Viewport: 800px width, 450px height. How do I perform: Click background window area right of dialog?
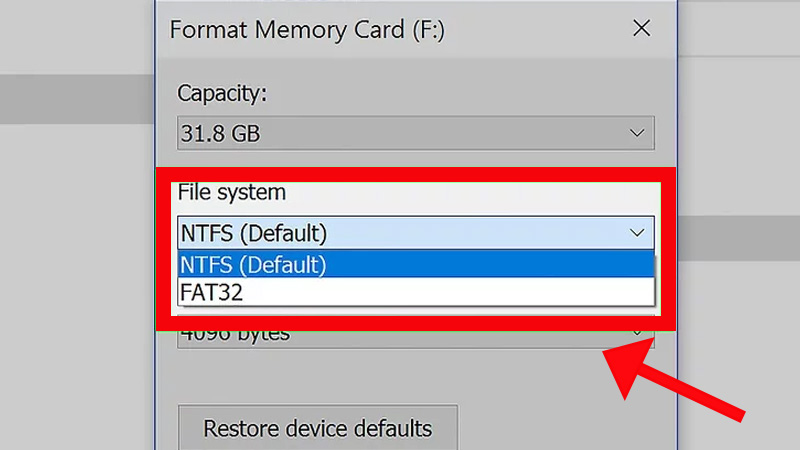click(740, 150)
